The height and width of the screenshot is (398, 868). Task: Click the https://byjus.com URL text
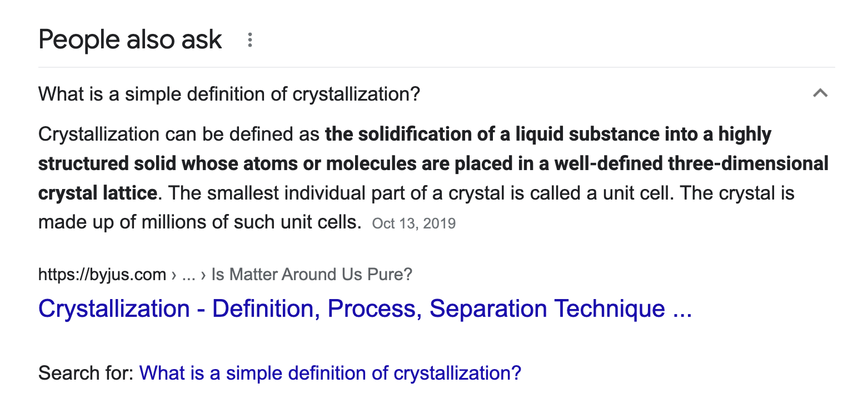pos(102,274)
